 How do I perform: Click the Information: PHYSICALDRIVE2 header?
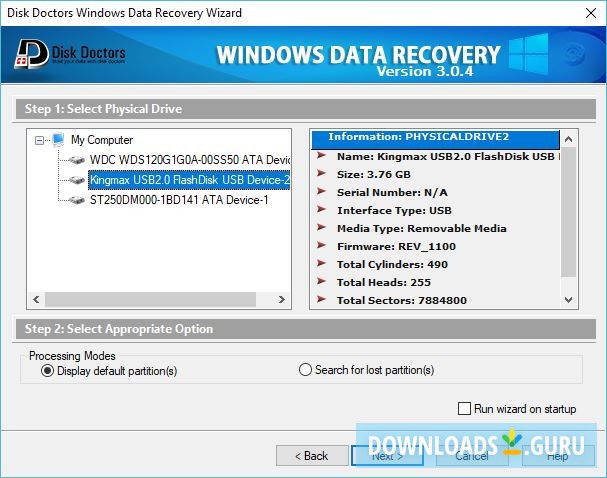point(436,140)
